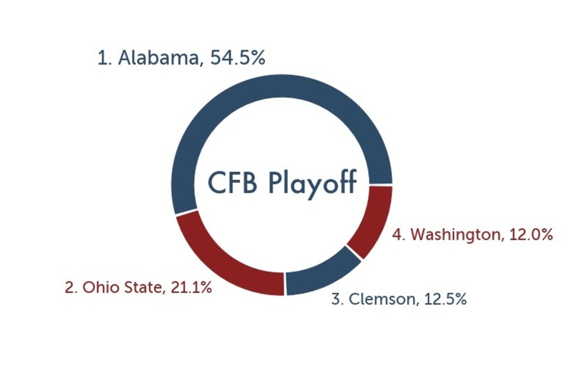Click the word 'CFB' in chart center
The image size is (587, 392).
[x=233, y=182]
